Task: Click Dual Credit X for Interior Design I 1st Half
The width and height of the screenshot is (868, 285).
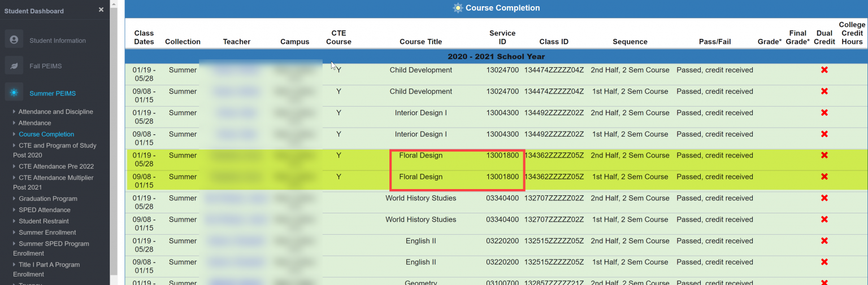Action: tap(824, 134)
